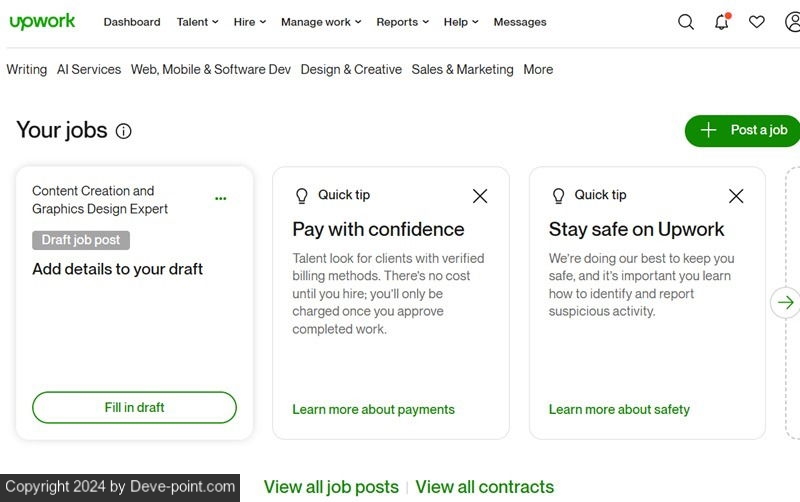Expand the Hire dropdown menu
800x502 pixels.
click(x=249, y=22)
